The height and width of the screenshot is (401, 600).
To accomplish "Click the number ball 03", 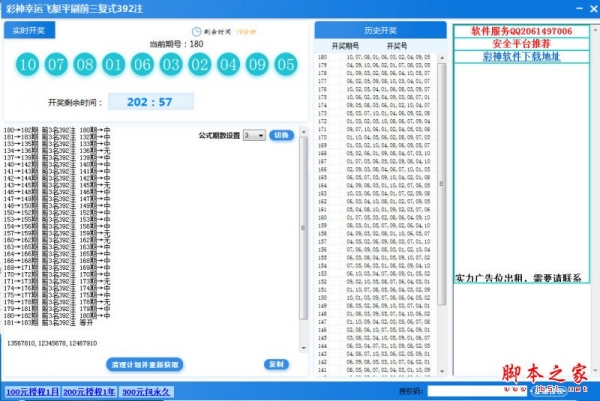I will (171, 64).
